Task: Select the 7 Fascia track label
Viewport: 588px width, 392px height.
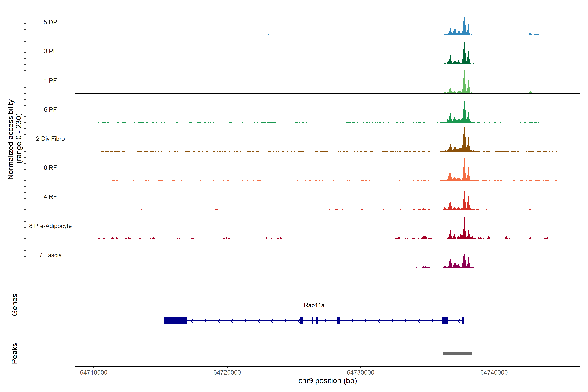Action: 50,255
